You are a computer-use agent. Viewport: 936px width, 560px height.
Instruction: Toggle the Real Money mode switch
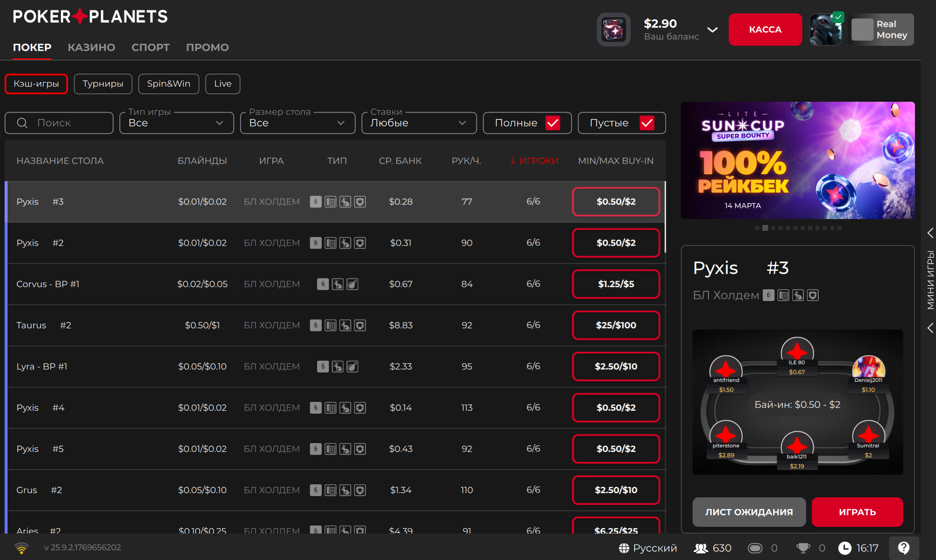click(862, 30)
